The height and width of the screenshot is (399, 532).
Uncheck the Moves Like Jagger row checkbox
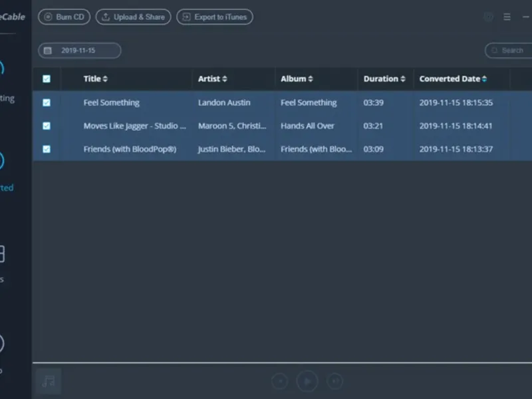point(47,126)
